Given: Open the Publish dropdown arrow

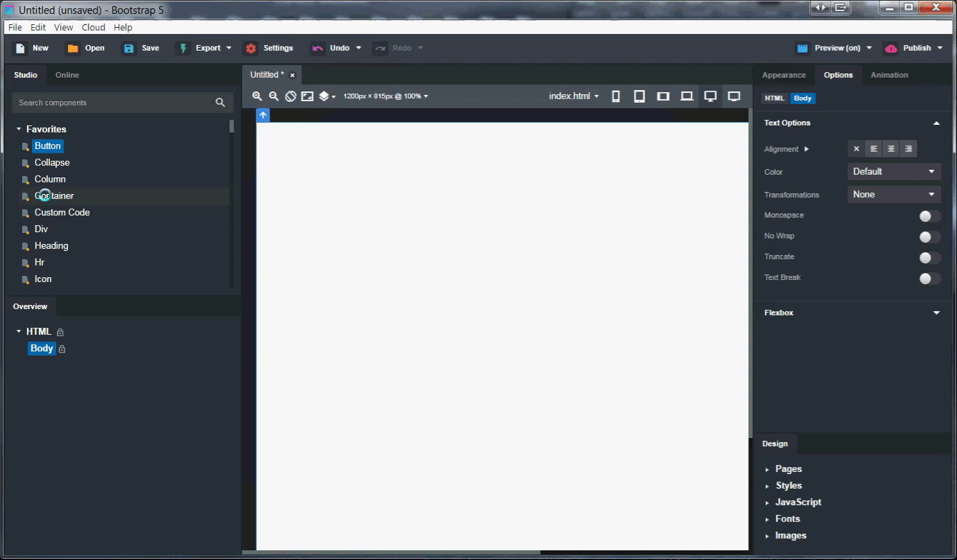Looking at the screenshot, I should (x=940, y=49).
